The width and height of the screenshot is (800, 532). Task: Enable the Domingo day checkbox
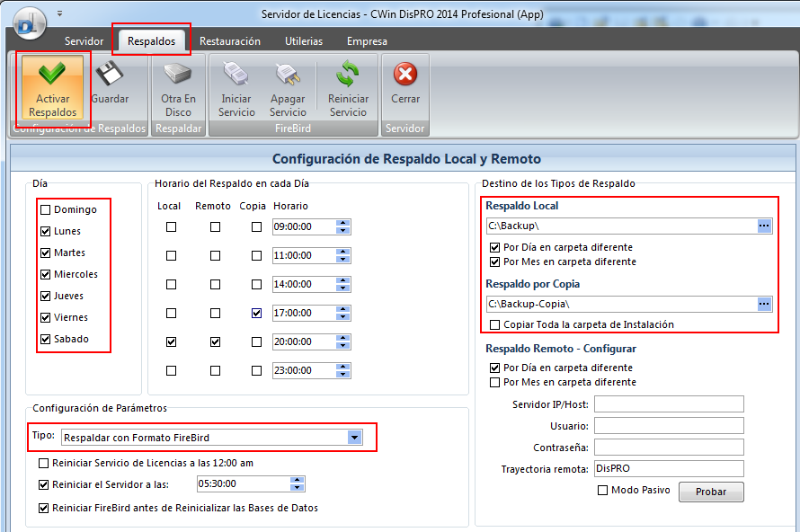(46, 210)
